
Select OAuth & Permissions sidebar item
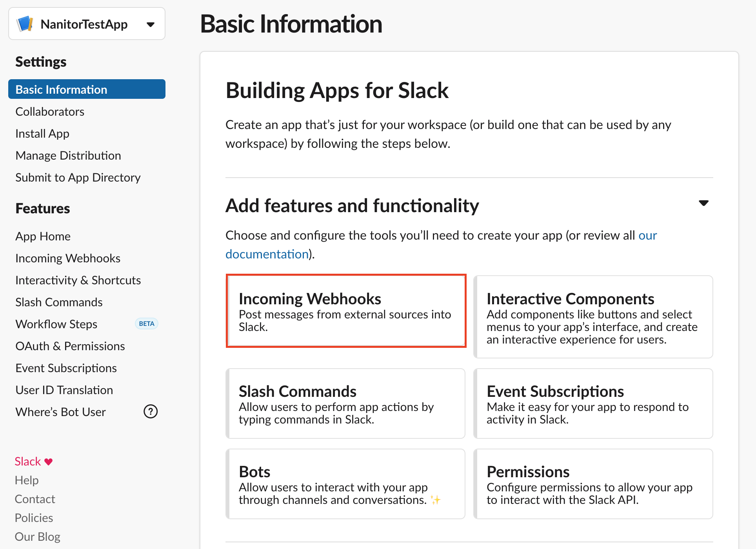pyautogui.click(x=70, y=346)
